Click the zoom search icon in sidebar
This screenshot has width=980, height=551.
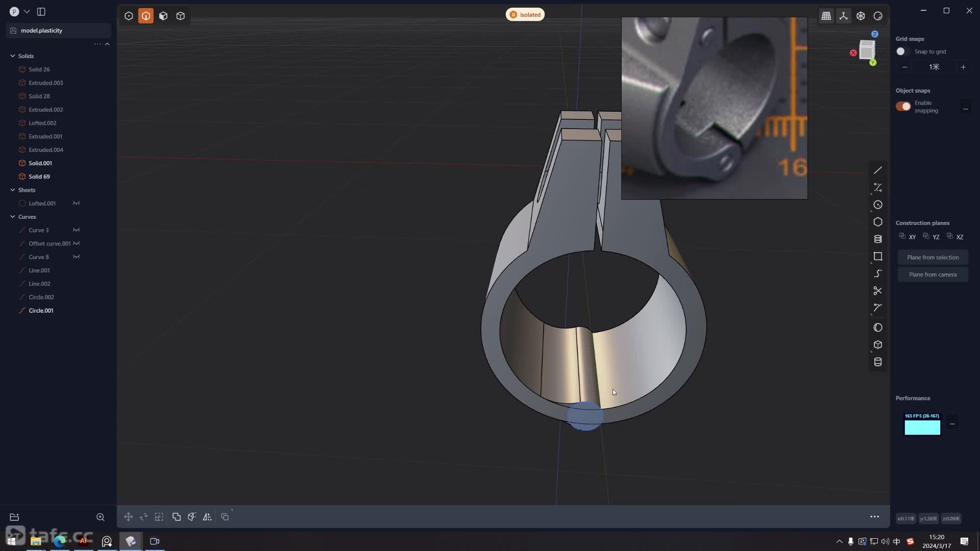(101, 517)
